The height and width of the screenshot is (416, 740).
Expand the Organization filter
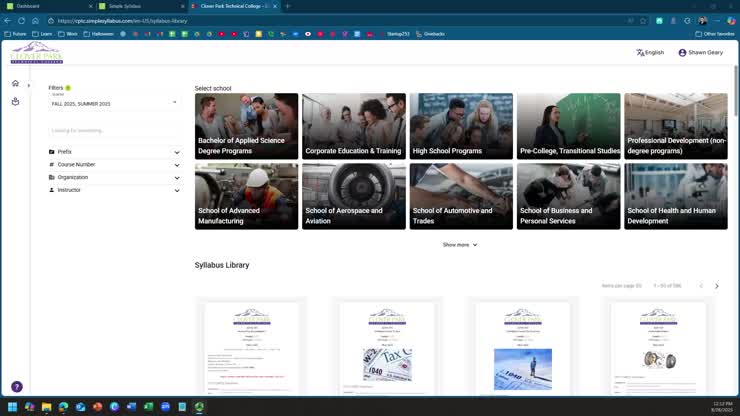click(114, 178)
